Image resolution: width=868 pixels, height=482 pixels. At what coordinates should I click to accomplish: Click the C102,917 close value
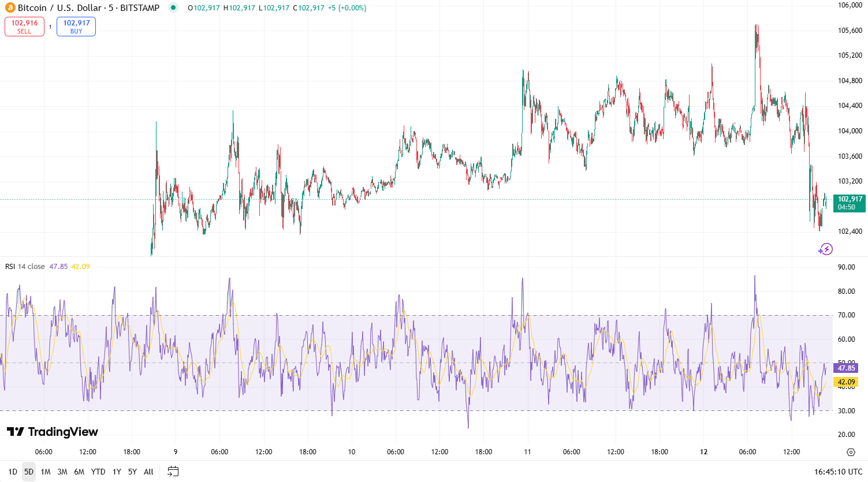pos(308,8)
